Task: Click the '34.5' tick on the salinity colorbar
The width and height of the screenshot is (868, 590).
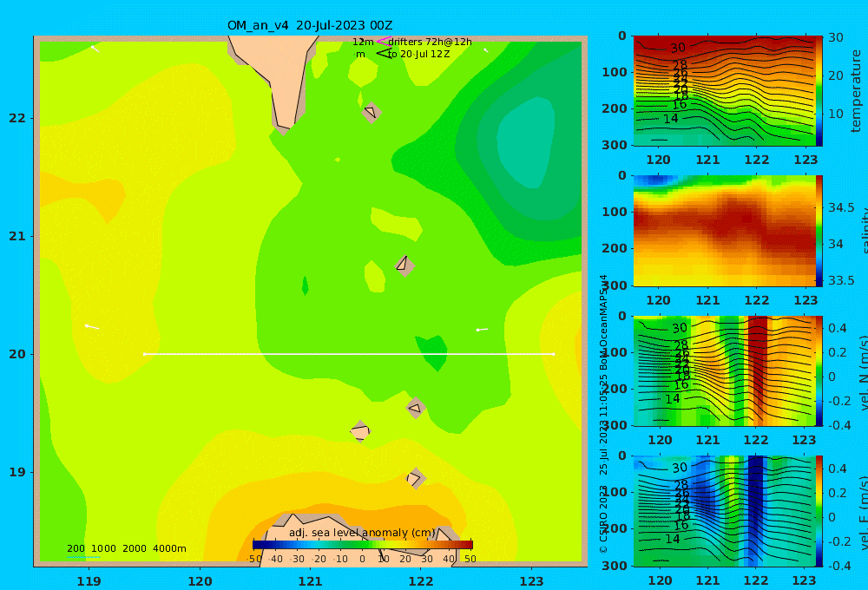Action: coord(841,207)
